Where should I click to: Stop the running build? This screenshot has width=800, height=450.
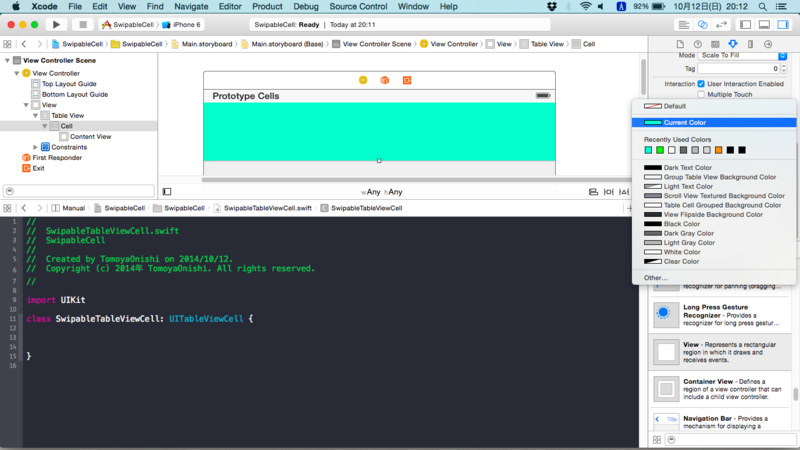point(83,24)
